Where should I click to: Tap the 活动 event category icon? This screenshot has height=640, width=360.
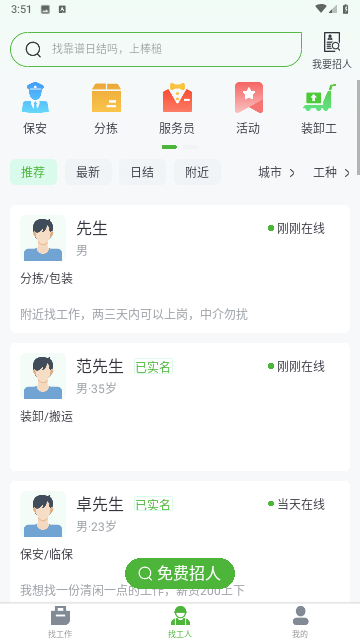click(249, 98)
